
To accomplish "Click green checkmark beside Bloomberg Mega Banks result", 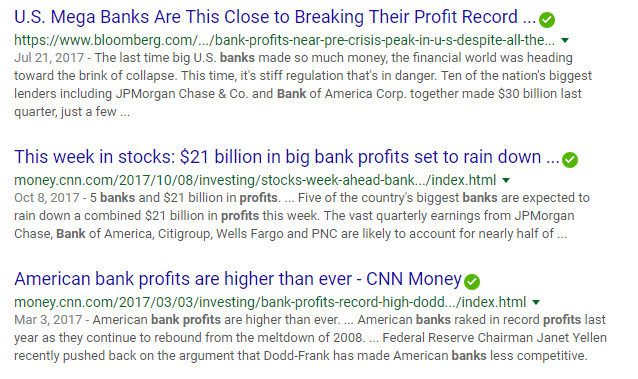I will click(x=547, y=20).
